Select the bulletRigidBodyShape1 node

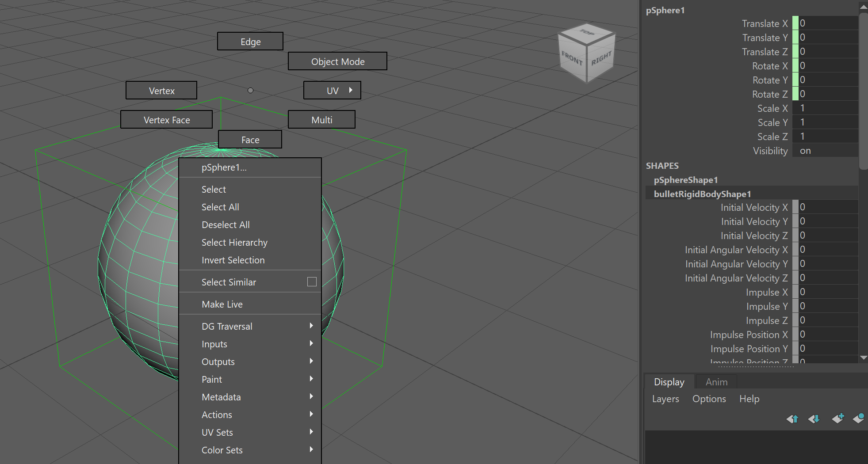(702, 194)
